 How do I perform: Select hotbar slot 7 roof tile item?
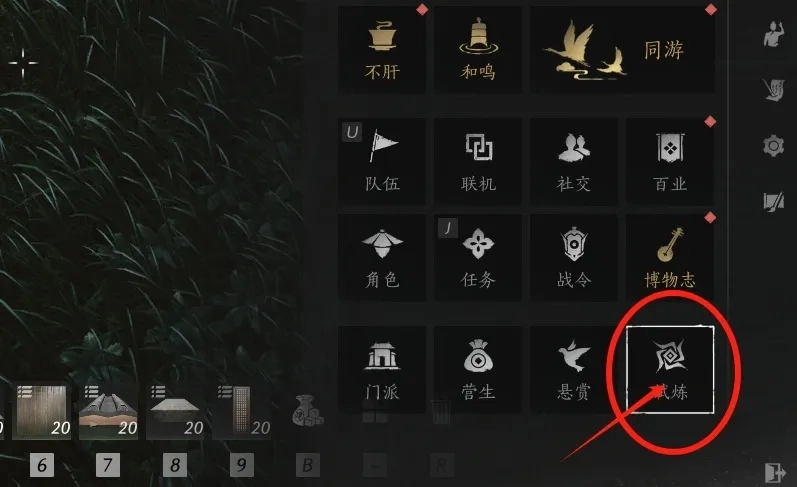(109, 412)
